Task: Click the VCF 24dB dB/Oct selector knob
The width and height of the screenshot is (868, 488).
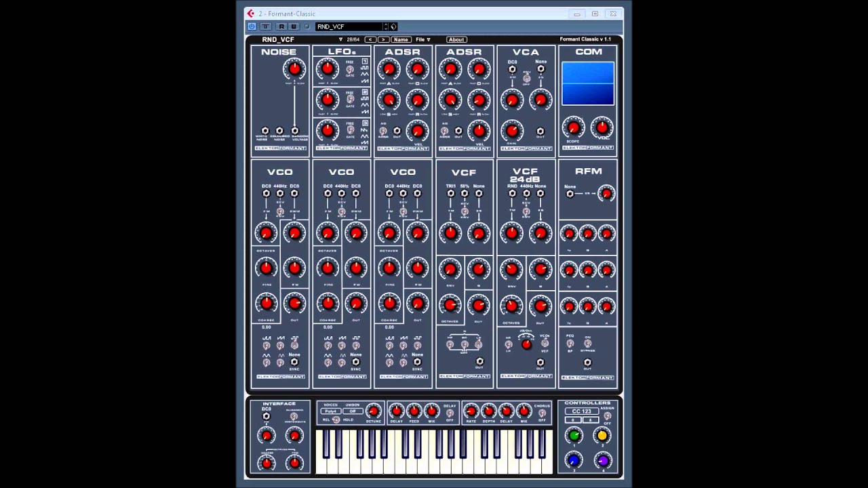Action: pos(526,344)
